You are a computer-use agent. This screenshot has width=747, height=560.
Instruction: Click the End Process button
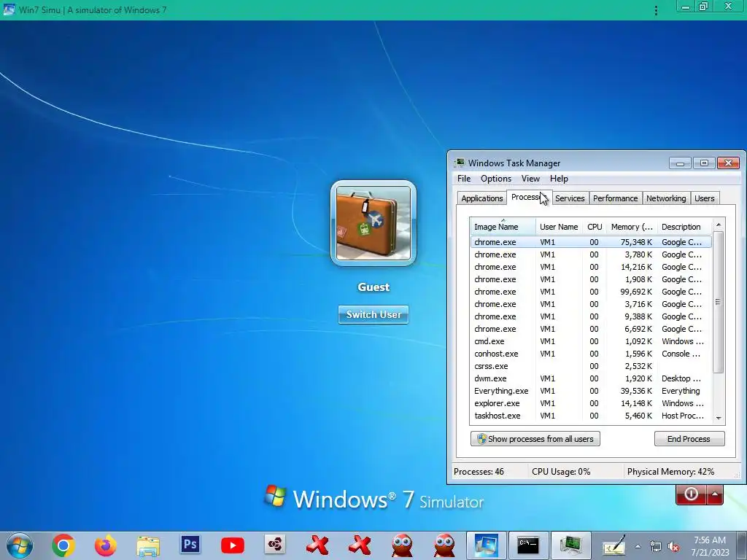click(x=689, y=438)
